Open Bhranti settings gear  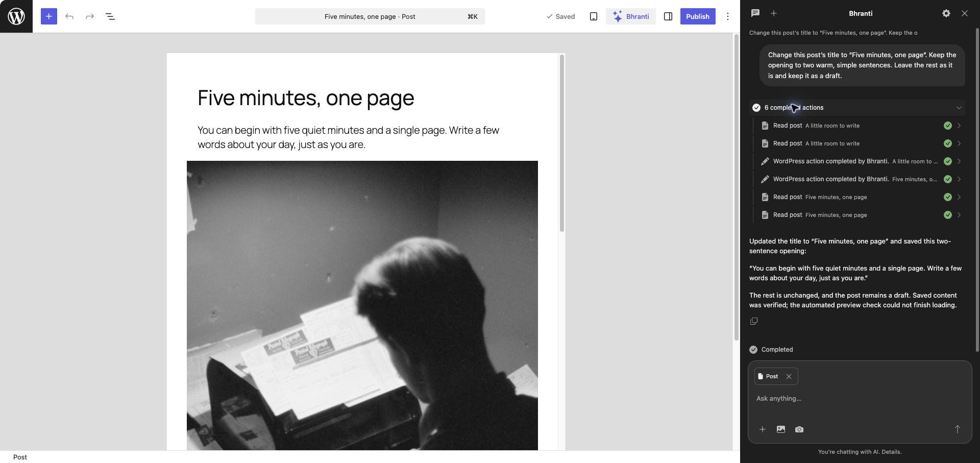(x=946, y=13)
